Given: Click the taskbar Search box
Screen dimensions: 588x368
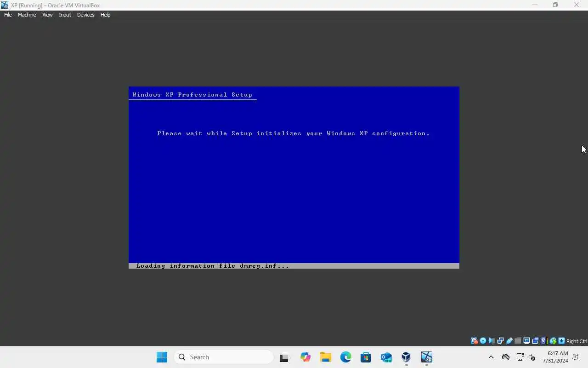Looking at the screenshot, I should (224, 357).
